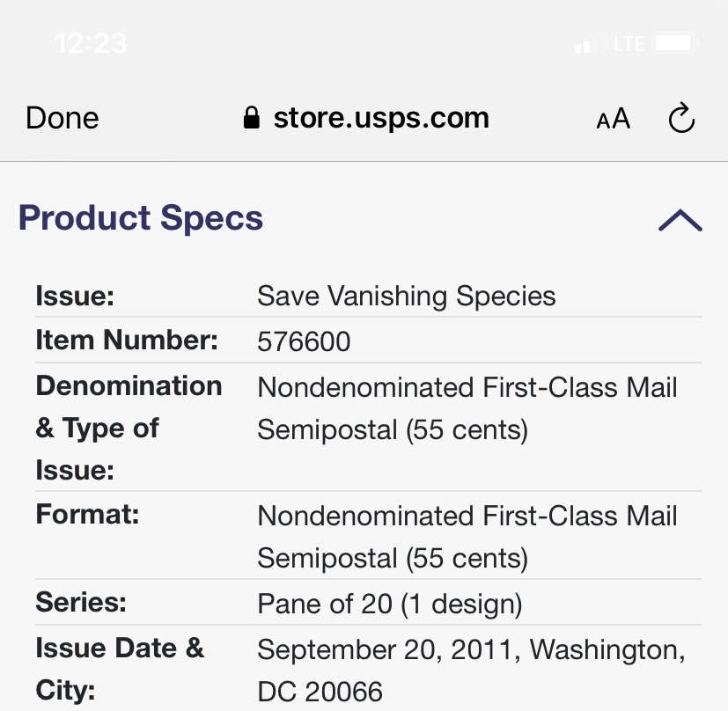Tap the Format: label
The image size is (728, 711).
tap(87, 514)
